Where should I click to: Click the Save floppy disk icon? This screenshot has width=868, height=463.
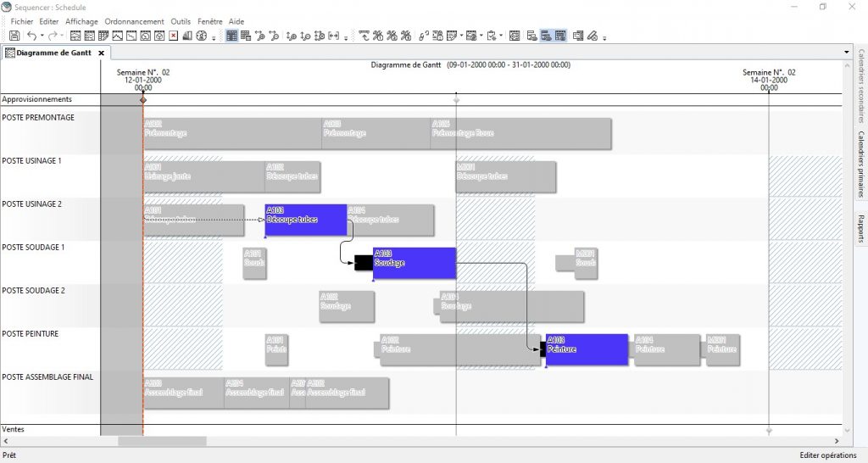coord(14,36)
